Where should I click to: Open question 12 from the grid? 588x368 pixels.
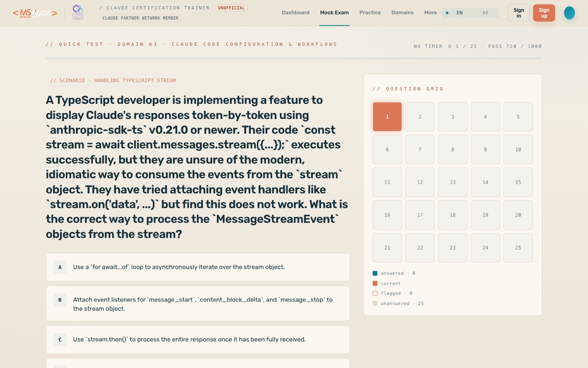coord(420,183)
